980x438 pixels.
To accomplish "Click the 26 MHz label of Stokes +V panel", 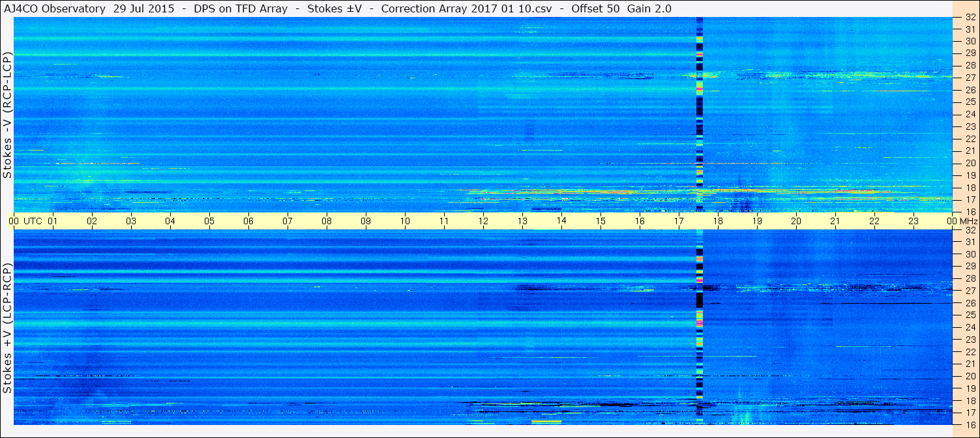I will [x=970, y=303].
